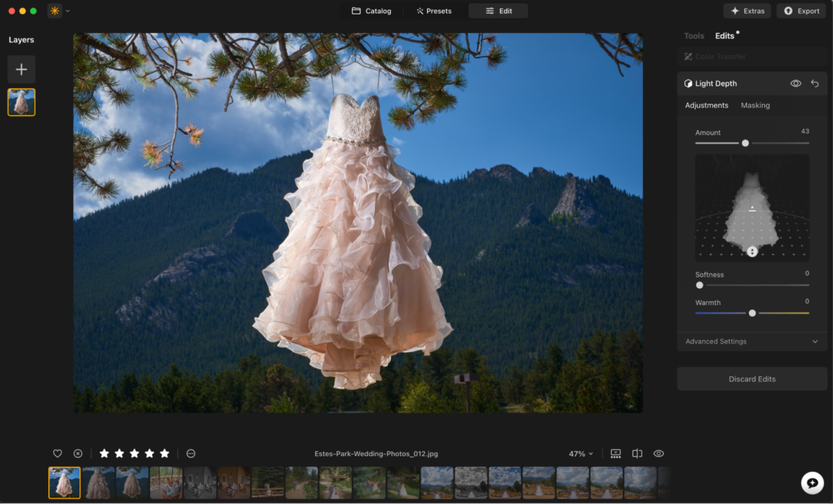Mark photo as favorite with heart icon
833x504 pixels.
tap(57, 454)
